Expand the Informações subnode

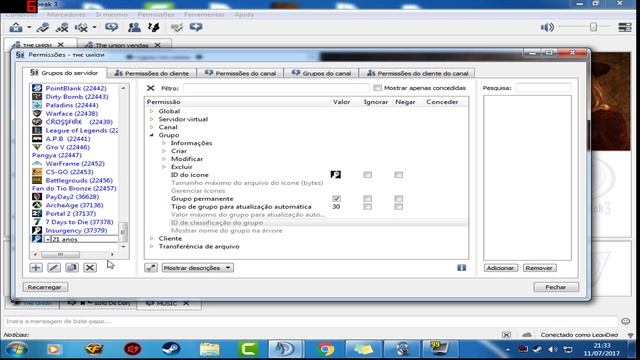pyautogui.click(x=164, y=143)
